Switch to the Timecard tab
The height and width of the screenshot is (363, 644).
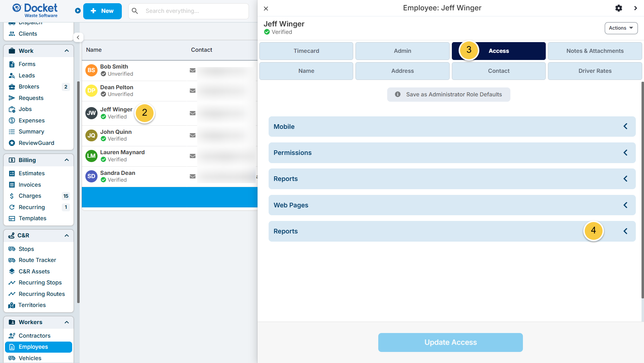point(306,51)
